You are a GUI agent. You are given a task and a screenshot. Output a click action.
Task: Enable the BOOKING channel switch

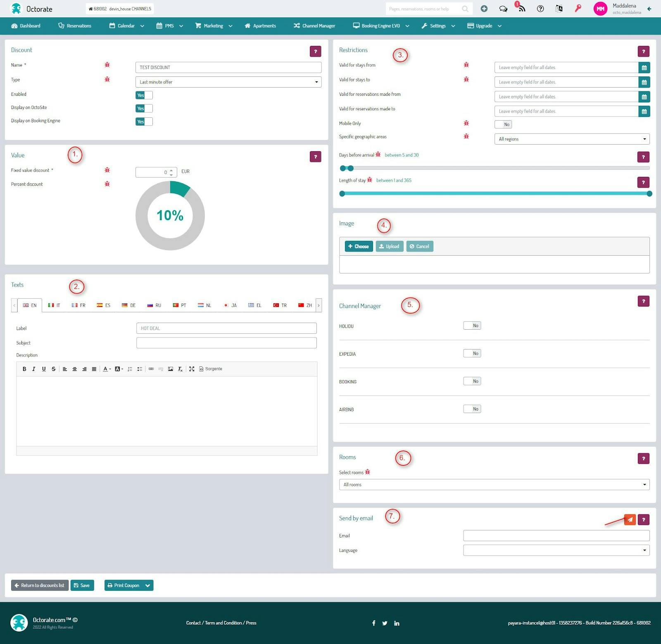pos(472,381)
